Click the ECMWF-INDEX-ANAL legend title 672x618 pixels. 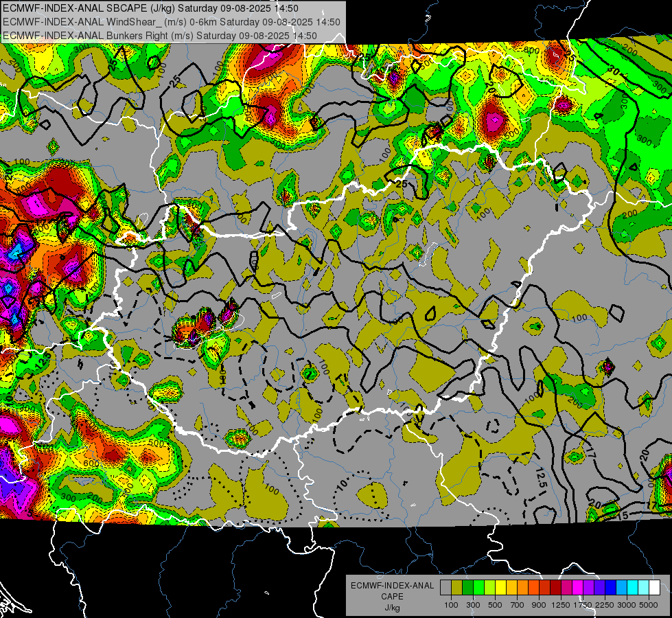click(x=392, y=586)
